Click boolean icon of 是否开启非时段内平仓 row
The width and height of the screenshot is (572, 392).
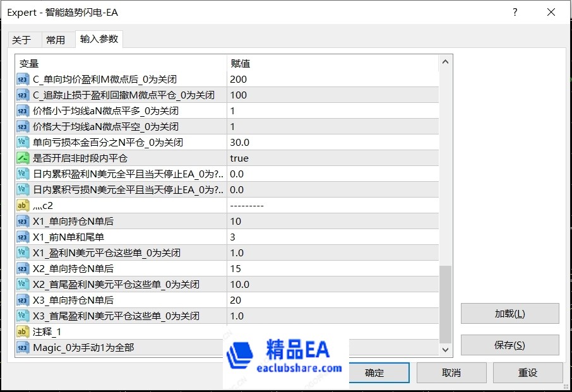tap(23, 158)
